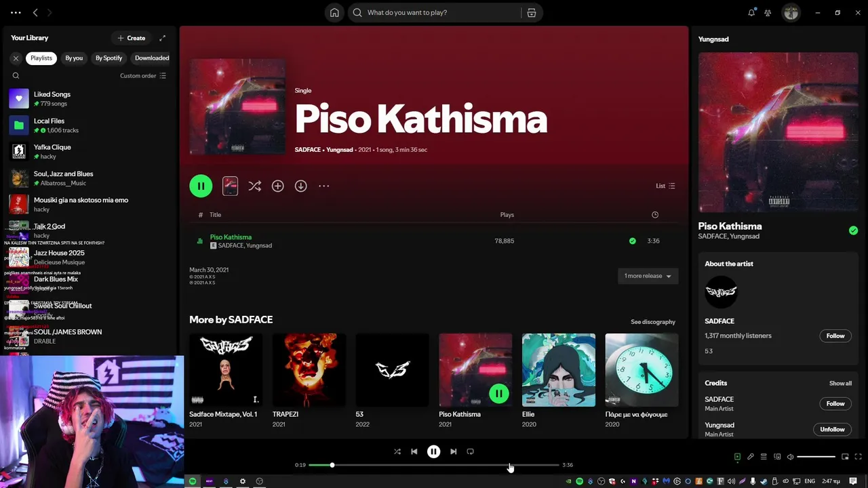The width and height of the screenshot is (868, 488).
Task: Go to the previous track
Action: coord(414,451)
